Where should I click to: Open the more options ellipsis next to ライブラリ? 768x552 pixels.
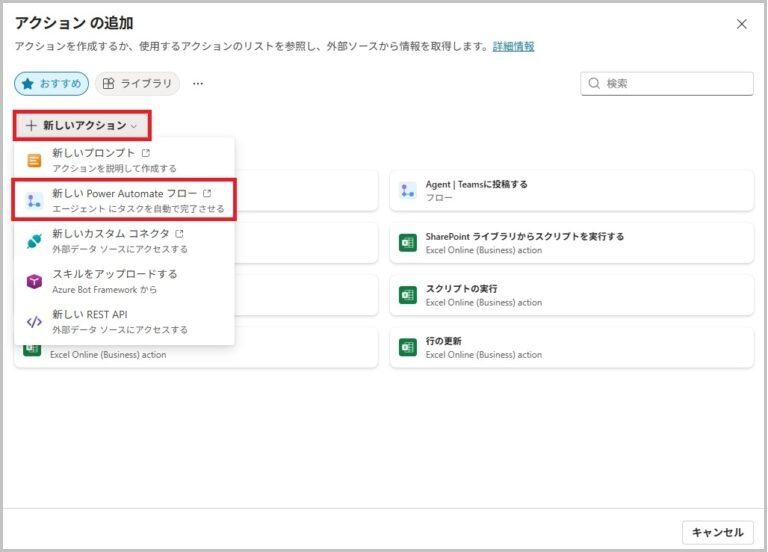tap(198, 84)
